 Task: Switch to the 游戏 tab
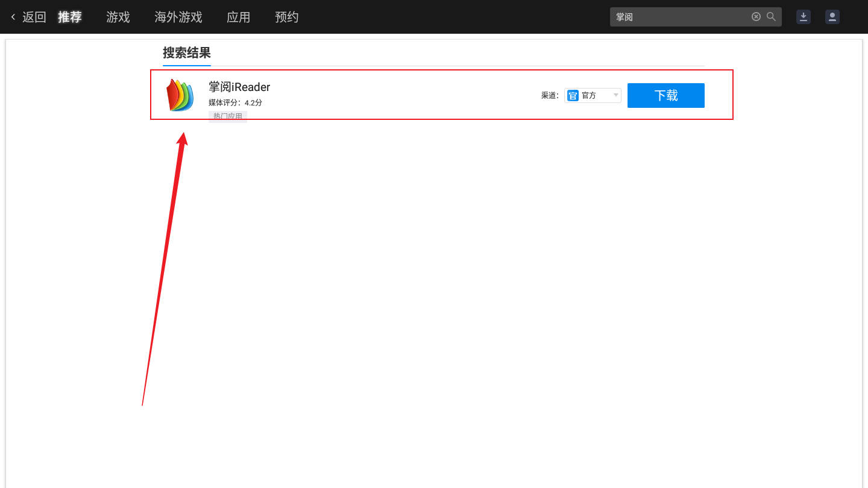(x=118, y=17)
